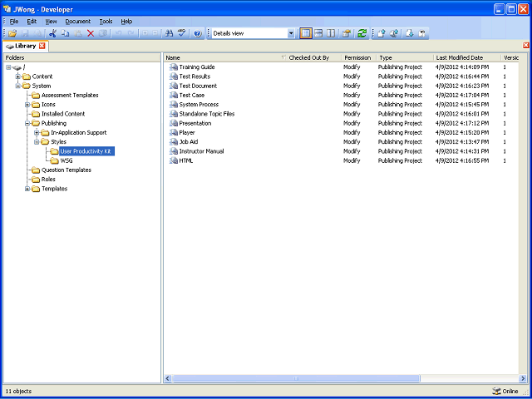
Task: Select the Test Results row
Action: [341, 76]
